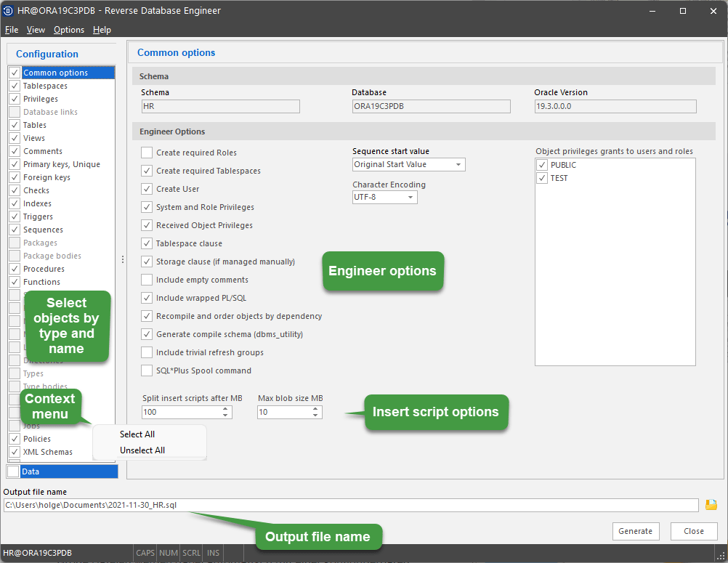The width and height of the screenshot is (728, 563).
Task: Click the CAPS indicator in status bar
Action: [x=145, y=553]
